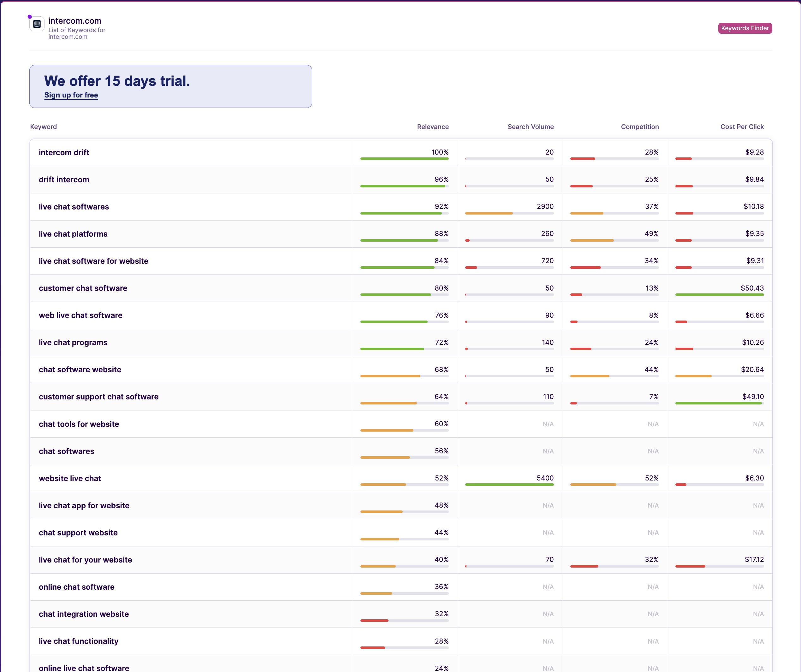801x672 pixels.
Task: Select the live chat platforms keyword
Action: click(x=73, y=234)
